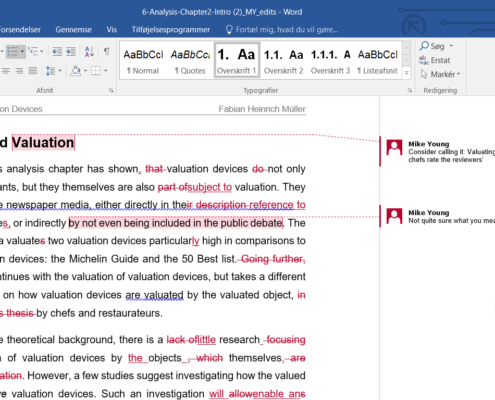Open the Søg dropdown arrow
The width and height of the screenshot is (495, 400).
pos(451,46)
